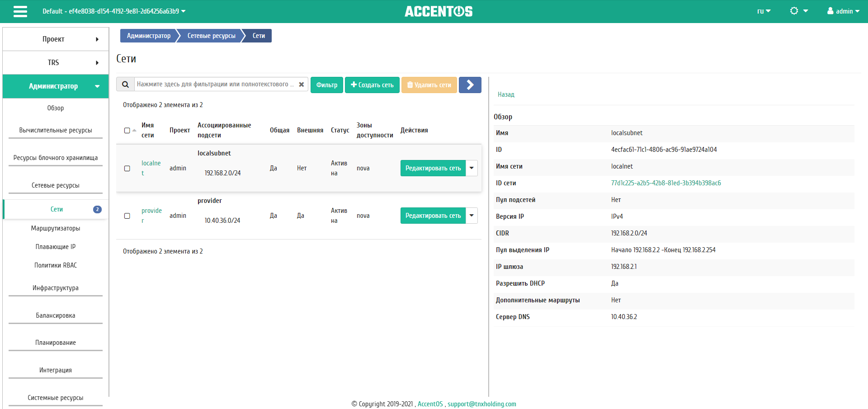Viewport: 868px width, 409px height.
Task: Expand the Проект sidebar section
Action: coord(56,39)
